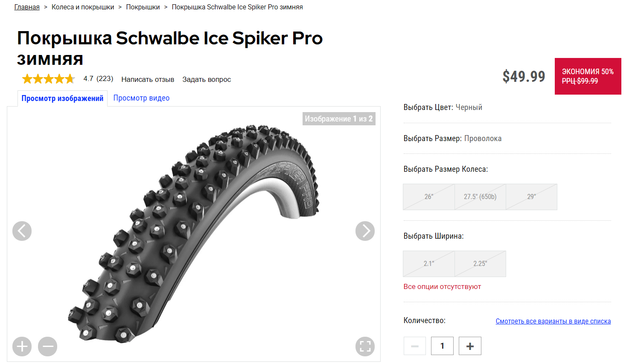Select the 2.25" width option
The image size is (638, 364).
pyautogui.click(x=480, y=264)
